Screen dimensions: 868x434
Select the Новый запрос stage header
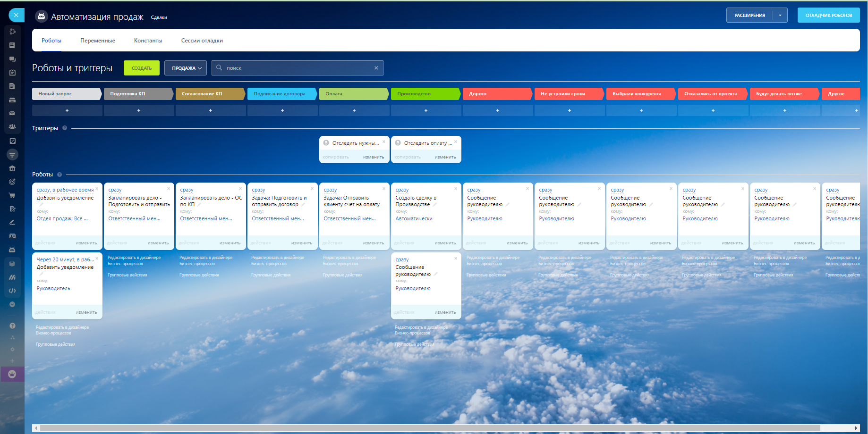[67, 94]
